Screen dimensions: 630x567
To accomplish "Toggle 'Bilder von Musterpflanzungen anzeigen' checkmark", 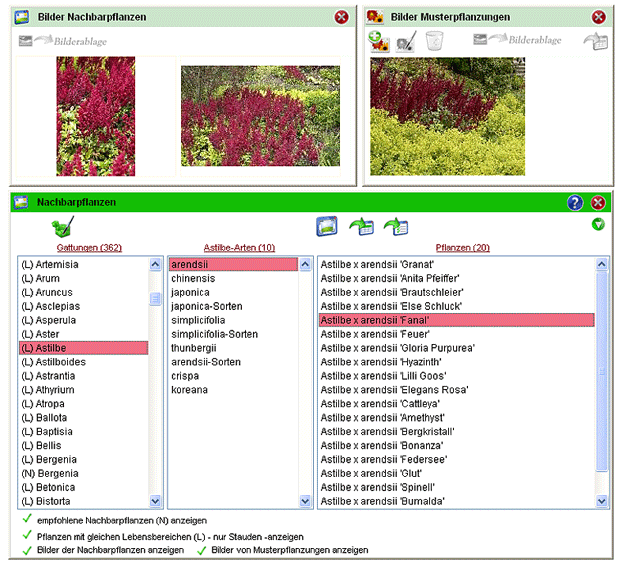I will click(202, 550).
